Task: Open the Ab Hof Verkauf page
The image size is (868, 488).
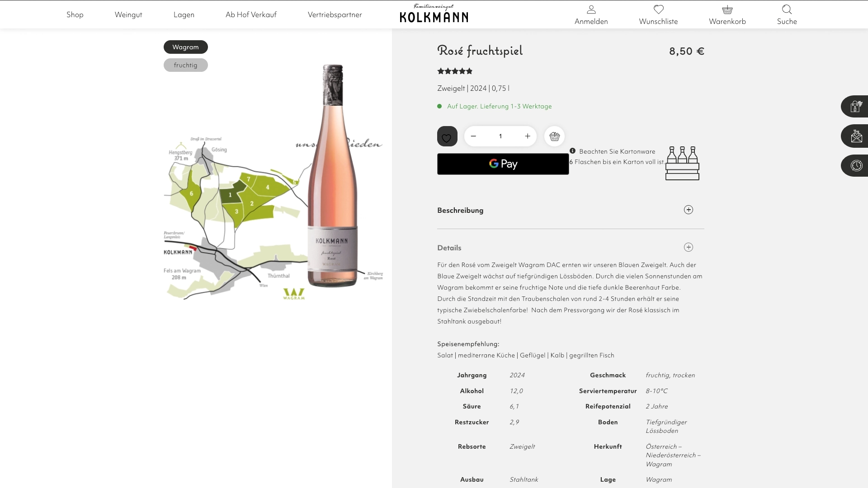Action: [x=251, y=14]
